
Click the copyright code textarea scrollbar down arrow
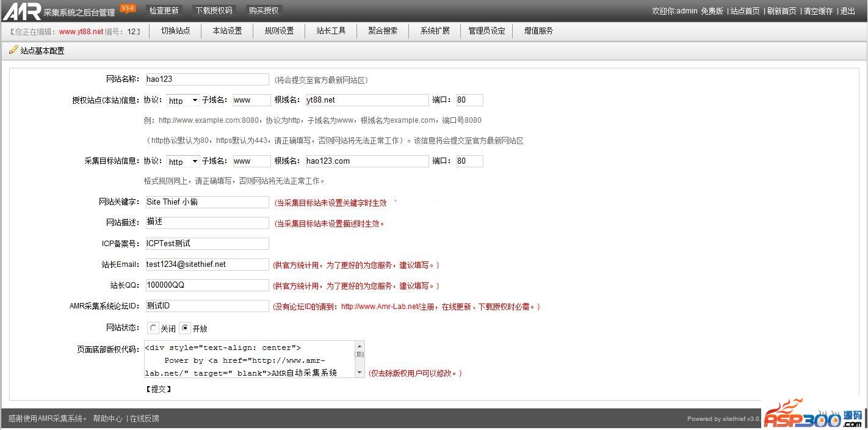pyautogui.click(x=360, y=372)
